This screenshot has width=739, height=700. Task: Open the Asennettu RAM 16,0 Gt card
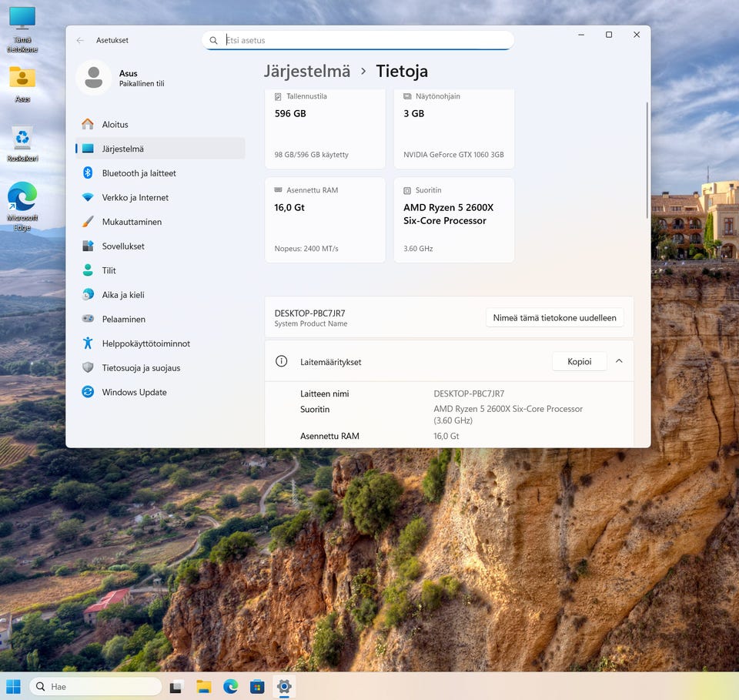coord(325,219)
